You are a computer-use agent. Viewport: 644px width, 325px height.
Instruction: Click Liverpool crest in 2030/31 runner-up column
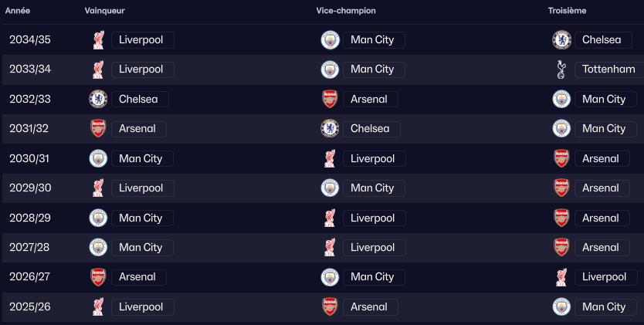pyautogui.click(x=330, y=159)
